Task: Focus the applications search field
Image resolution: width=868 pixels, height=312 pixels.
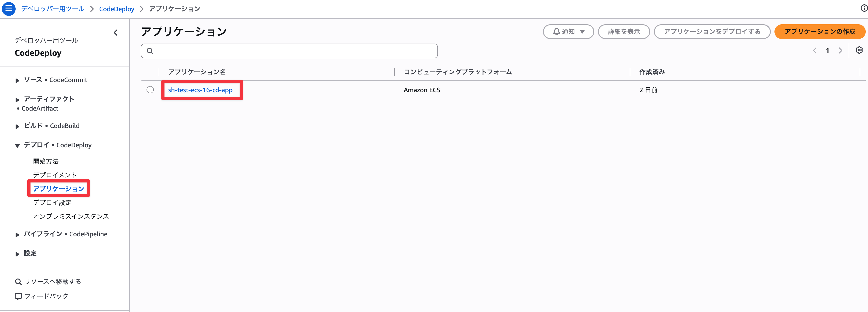Action: pos(289,51)
